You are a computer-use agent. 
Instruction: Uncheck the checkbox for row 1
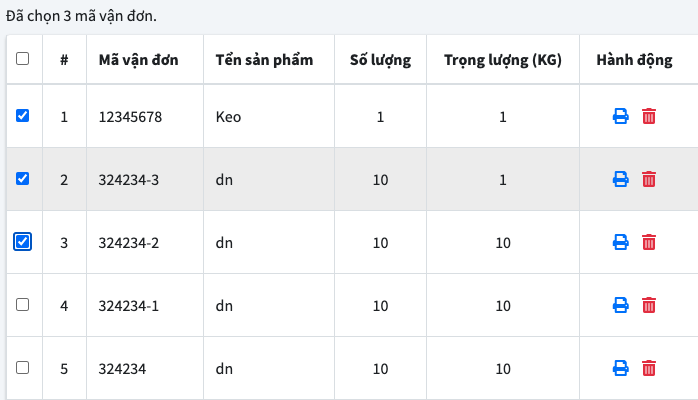pyautogui.click(x=23, y=115)
